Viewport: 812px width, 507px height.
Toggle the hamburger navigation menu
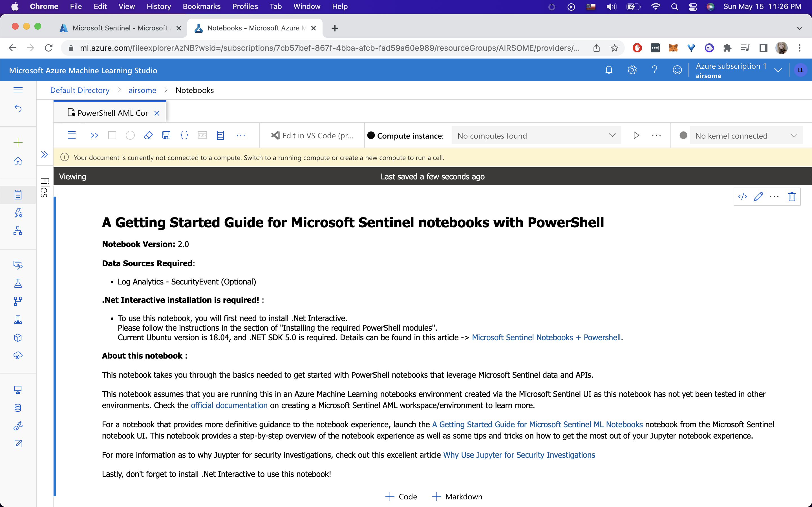(18, 90)
